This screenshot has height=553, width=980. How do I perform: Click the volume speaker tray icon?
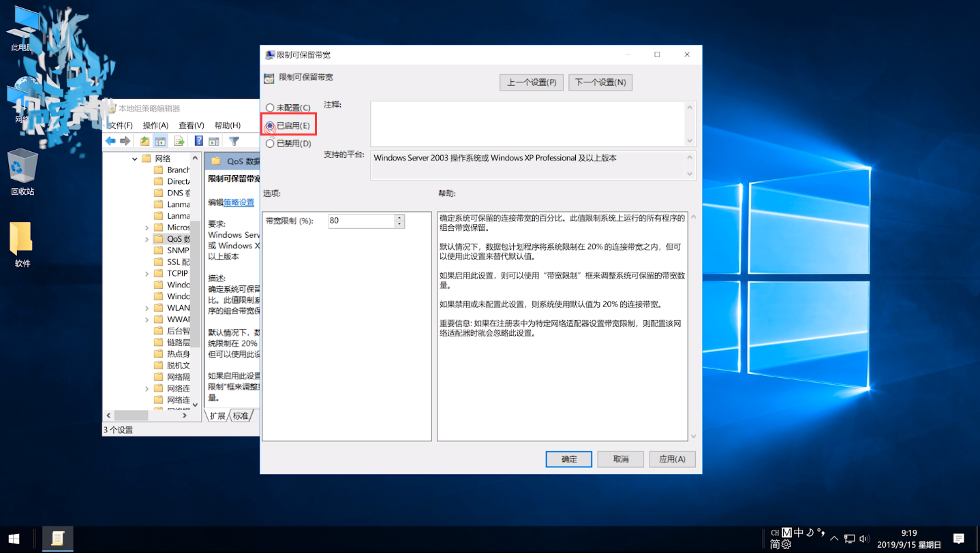(x=864, y=539)
